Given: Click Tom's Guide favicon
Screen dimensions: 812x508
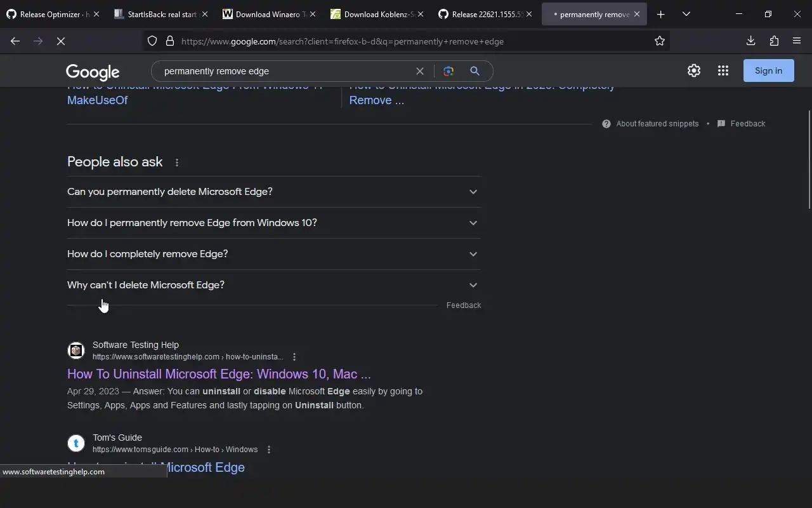Looking at the screenshot, I should 76,443.
